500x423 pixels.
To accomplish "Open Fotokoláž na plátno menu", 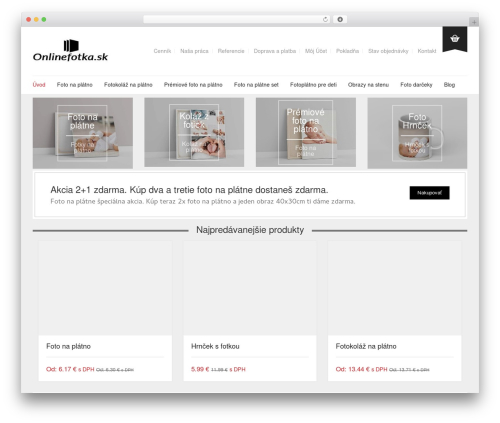I will (x=128, y=85).
